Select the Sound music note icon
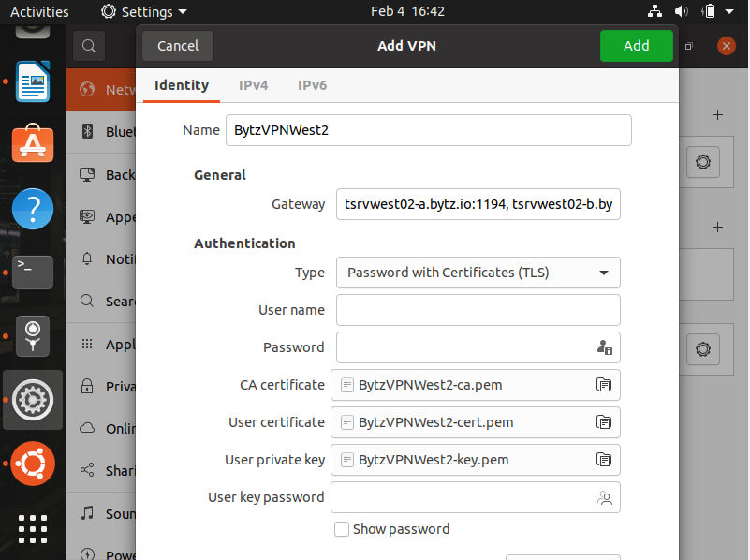The image size is (750, 560). (x=87, y=513)
